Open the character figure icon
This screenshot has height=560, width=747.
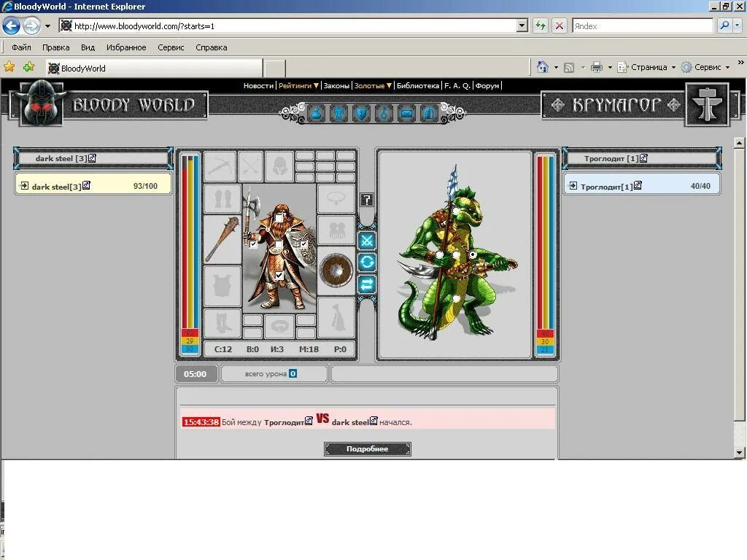coord(338,114)
